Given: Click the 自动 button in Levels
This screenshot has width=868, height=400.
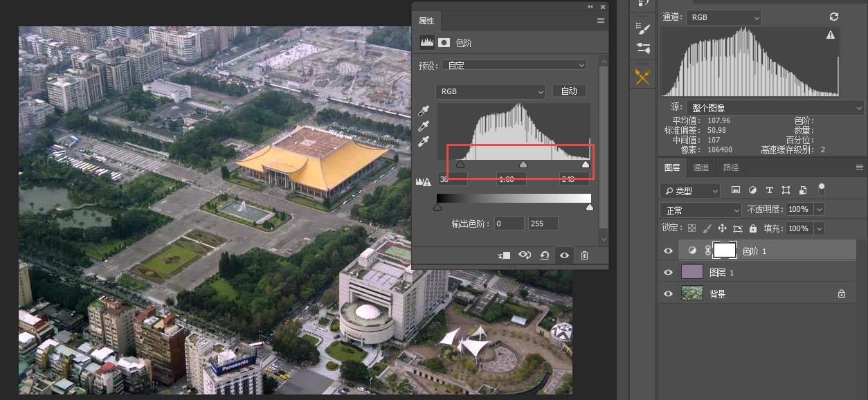Looking at the screenshot, I should tap(569, 91).
